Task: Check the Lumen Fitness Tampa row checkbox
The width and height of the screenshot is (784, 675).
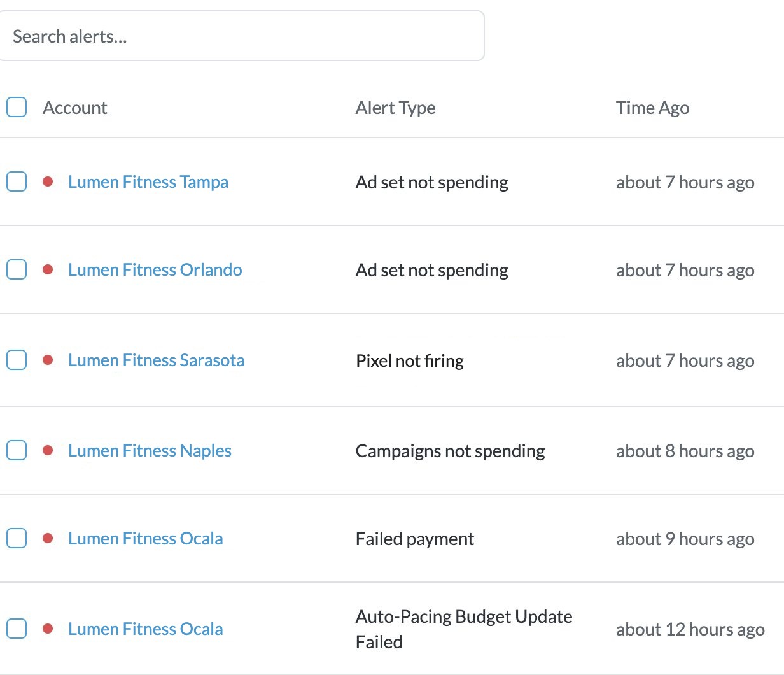Action: (17, 181)
